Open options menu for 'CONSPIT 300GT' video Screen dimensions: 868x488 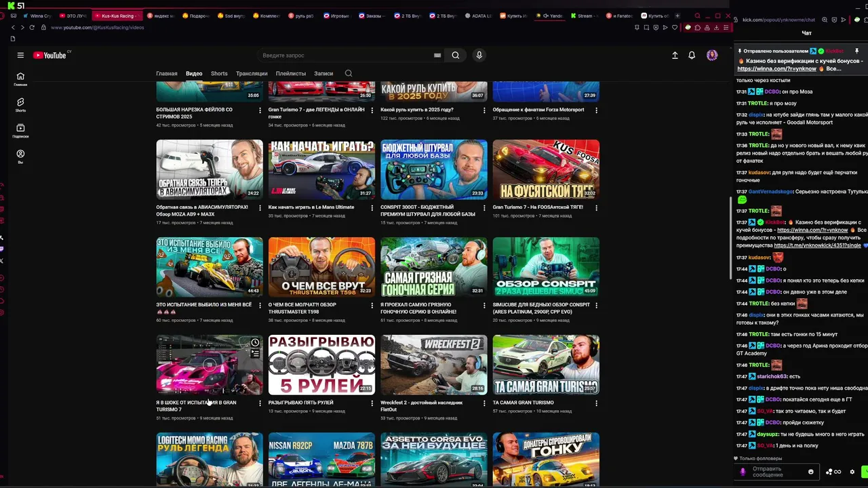tap(484, 207)
